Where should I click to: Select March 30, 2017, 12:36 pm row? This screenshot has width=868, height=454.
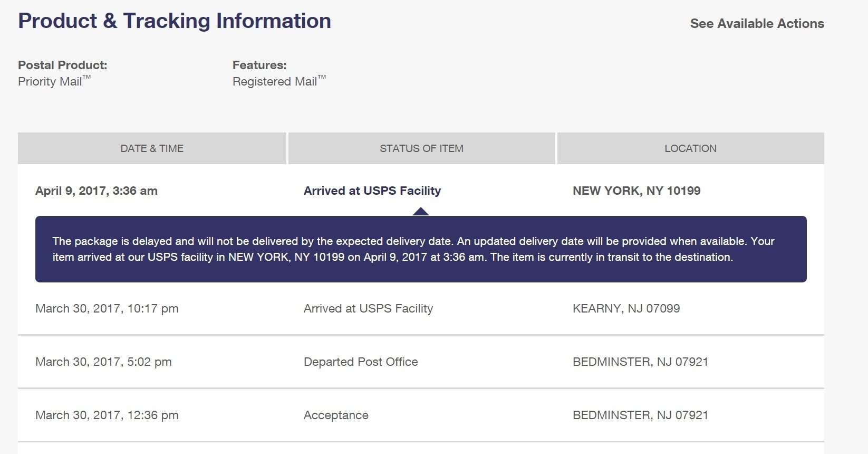(x=421, y=415)
